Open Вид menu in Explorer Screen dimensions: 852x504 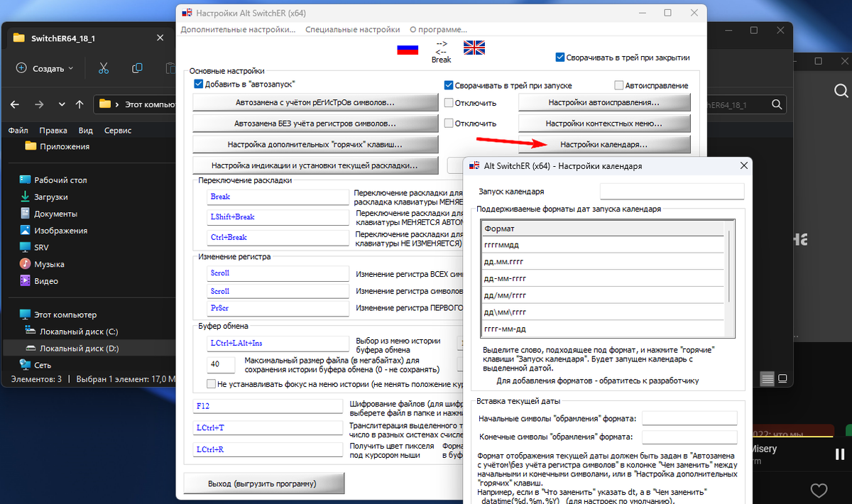point(86,131)
